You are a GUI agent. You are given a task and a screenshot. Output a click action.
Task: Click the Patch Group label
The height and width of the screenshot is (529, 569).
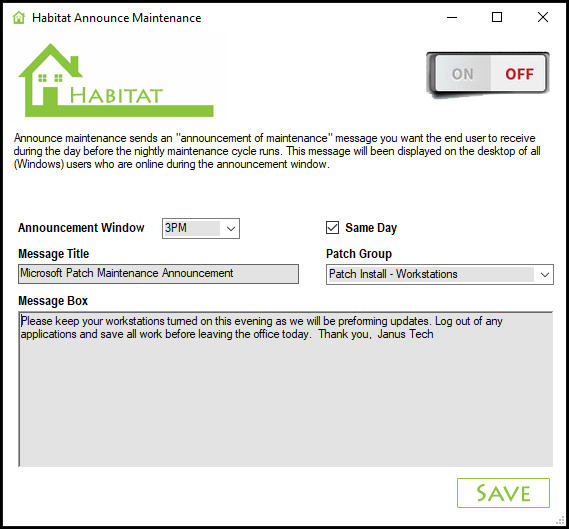[x=359, y=254]
